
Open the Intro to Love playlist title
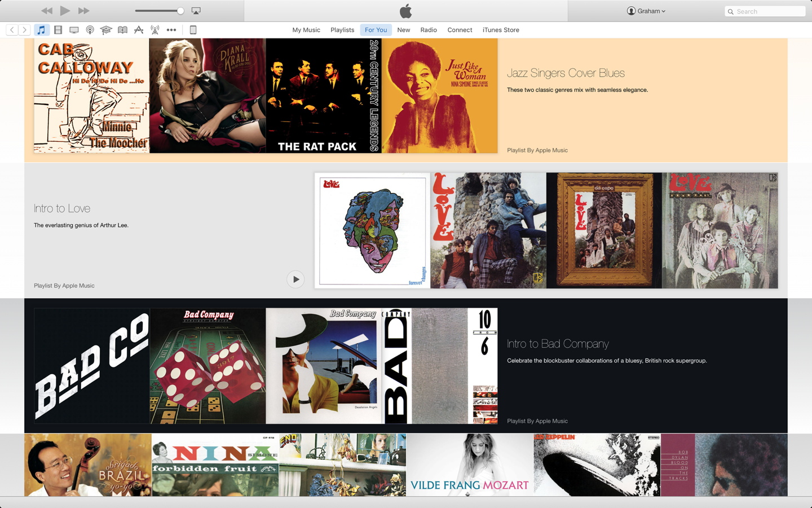[x=62, y=208]
